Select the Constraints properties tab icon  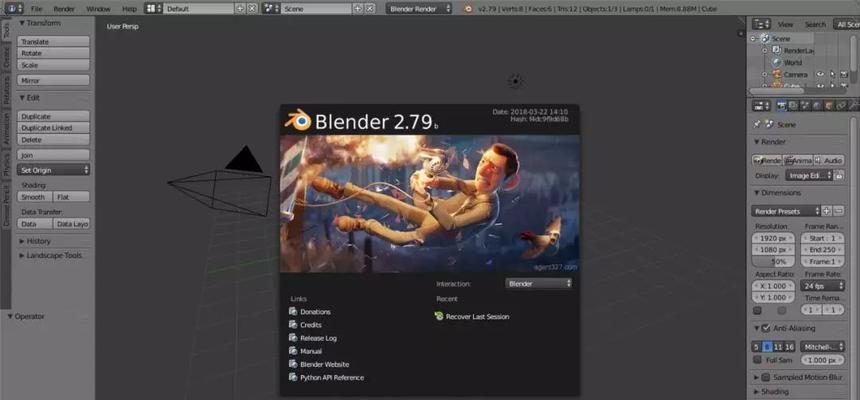coord(839,106)
